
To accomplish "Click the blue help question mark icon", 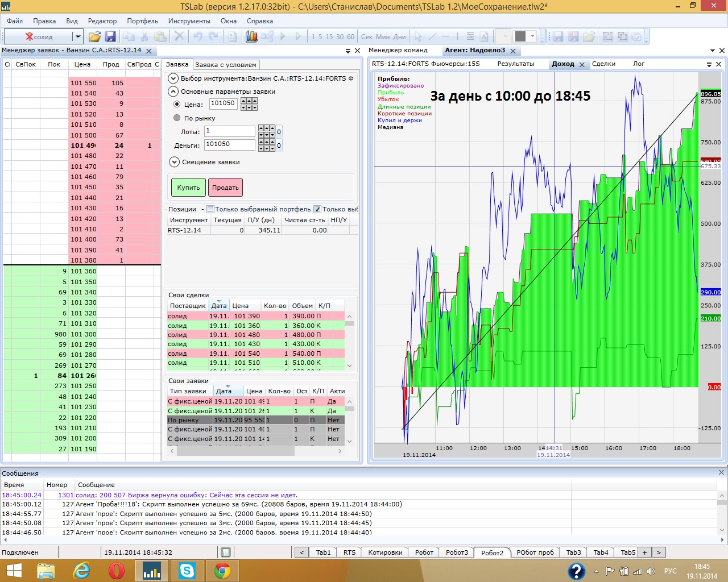I will tap(576, 571).
